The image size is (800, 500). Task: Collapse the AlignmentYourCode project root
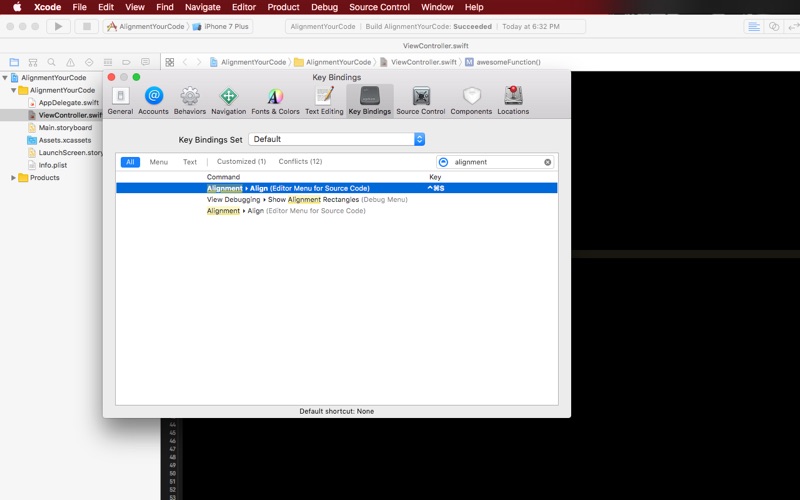click(x=5, y=78)
